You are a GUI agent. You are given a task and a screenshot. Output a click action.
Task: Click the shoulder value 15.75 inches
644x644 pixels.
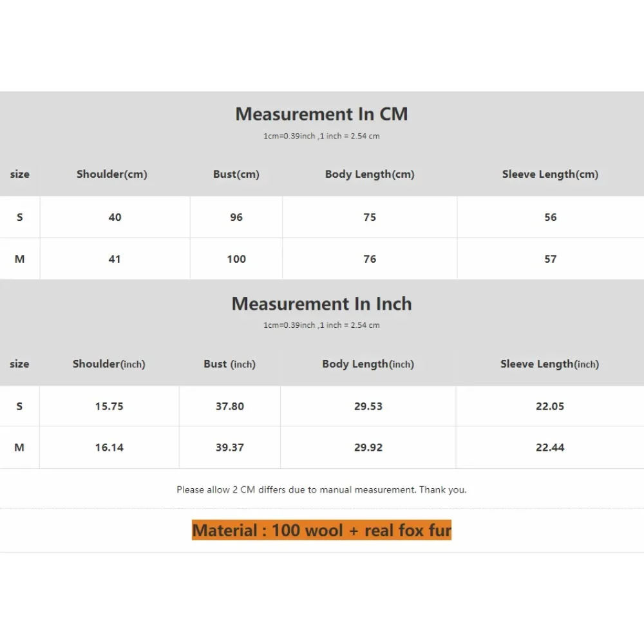(x=108, y=406)
